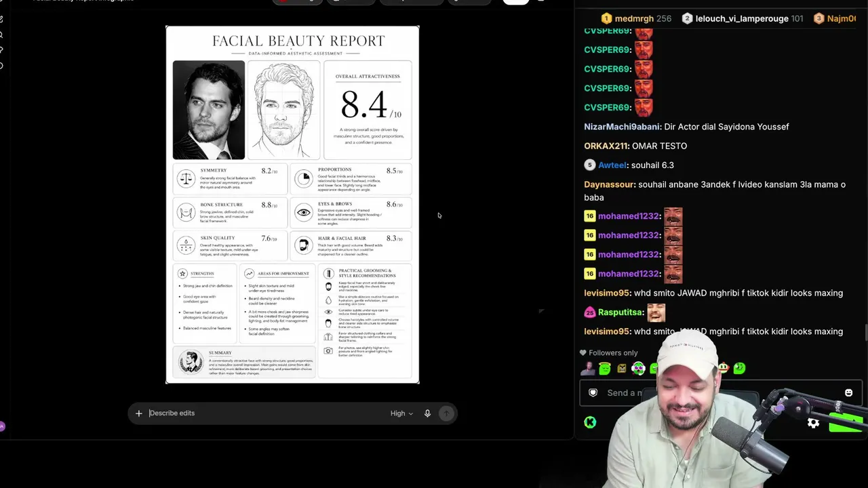
Task: Click the silver rank 2 medal for lelouch_vi_lamperouge
Action: click(x=687, y=19)
